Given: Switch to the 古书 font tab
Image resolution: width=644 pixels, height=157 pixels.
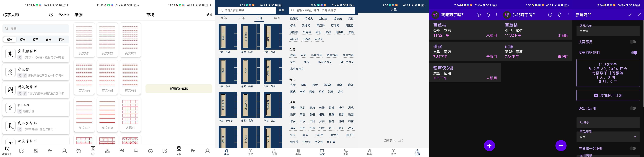Looking at the screenshot, I should point(49,39).
